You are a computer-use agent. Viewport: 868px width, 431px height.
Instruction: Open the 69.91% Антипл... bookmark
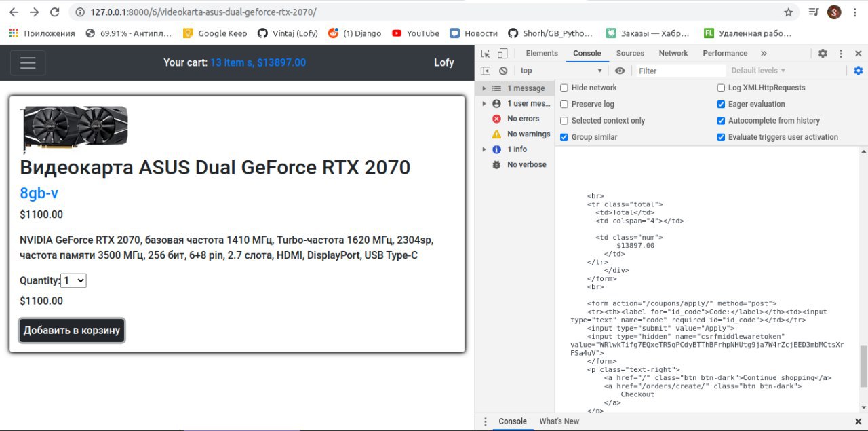click(129, 33)
